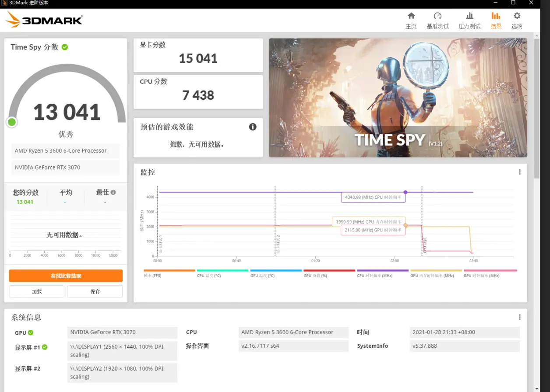Image resolution: width=550 pixels, height=392 pixels.
Task: Open the 基准测试 benchmarks tab
Action: 437,21
